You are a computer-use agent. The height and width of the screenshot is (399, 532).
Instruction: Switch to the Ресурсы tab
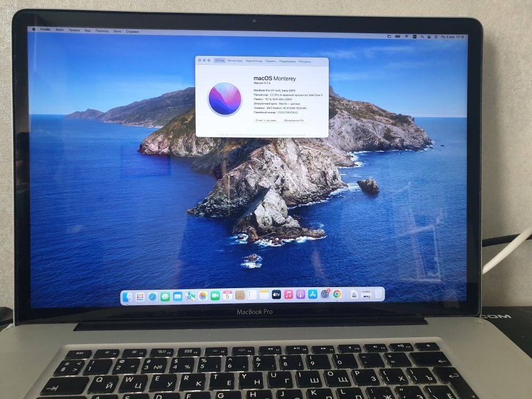305,62
